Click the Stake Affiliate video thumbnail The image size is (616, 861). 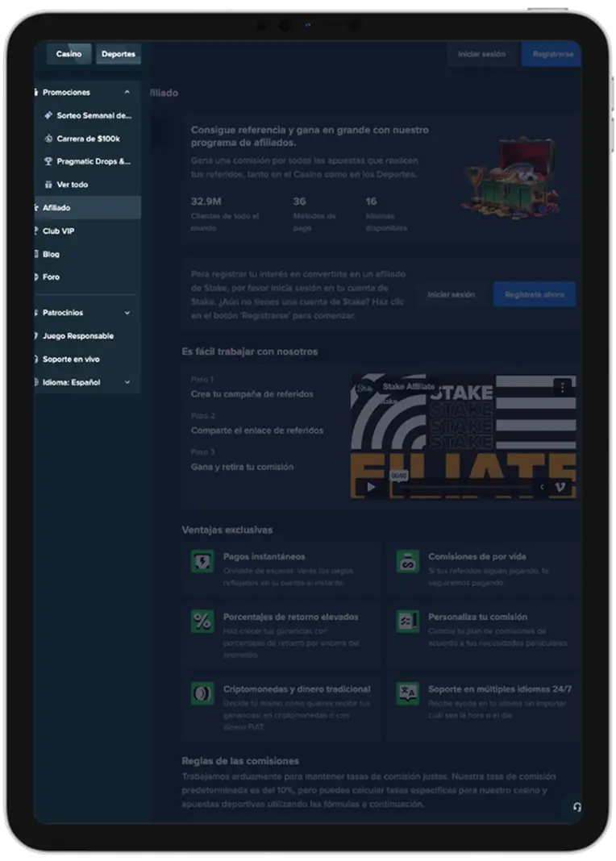pyautogui.click(x=464, y=436)
